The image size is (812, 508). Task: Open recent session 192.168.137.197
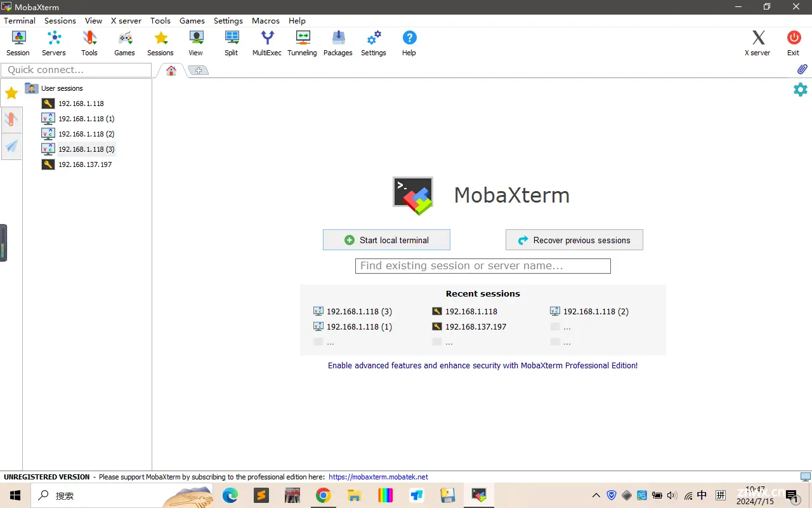click(x=469, y=327)
